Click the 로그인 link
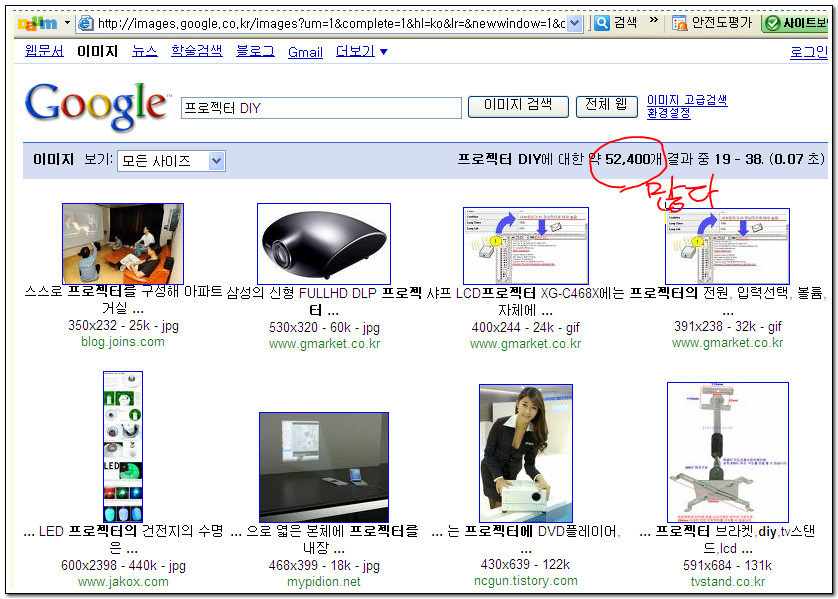Image resolution: width=838 pixels, height=599 pixels. [x=809, y=52]
